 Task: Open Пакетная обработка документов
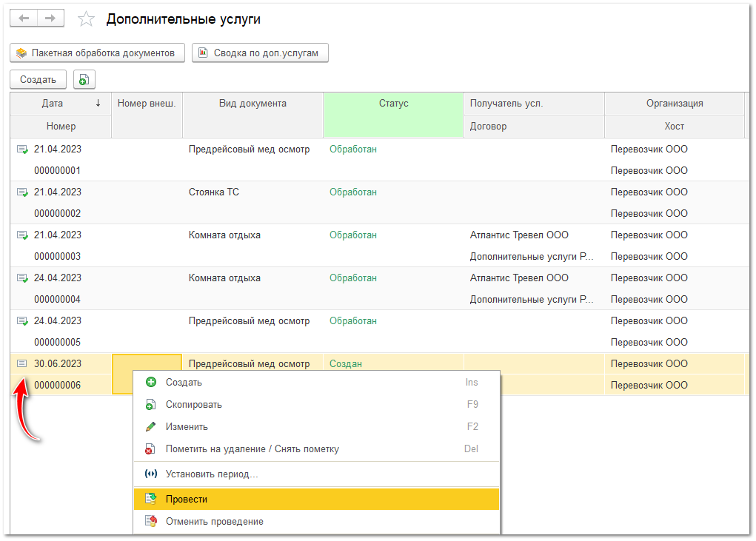click(97, 53)
